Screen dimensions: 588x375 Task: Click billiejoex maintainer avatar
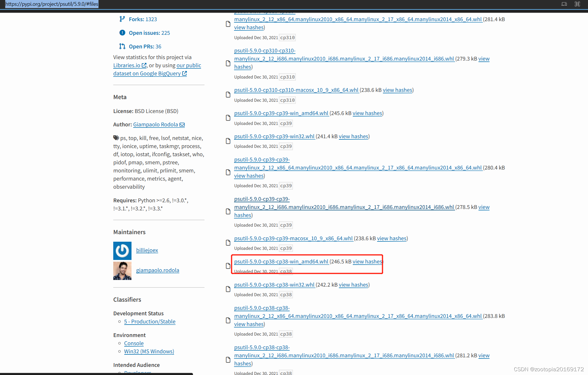122,251
